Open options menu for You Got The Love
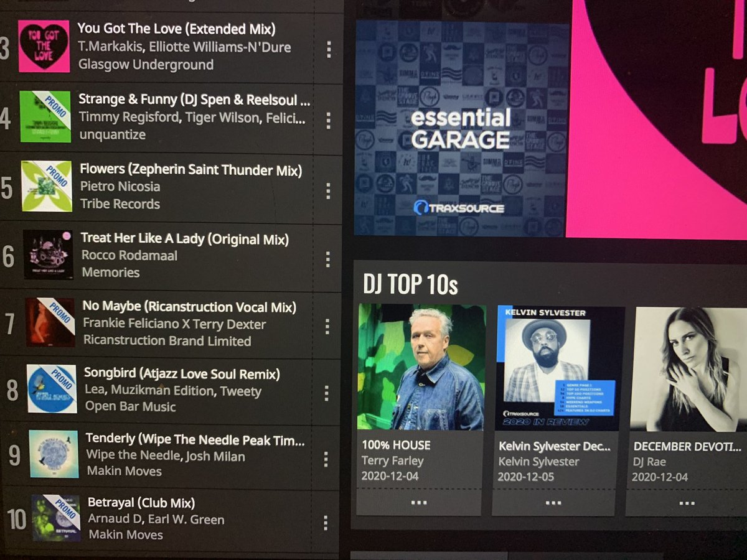 point(329,49)
